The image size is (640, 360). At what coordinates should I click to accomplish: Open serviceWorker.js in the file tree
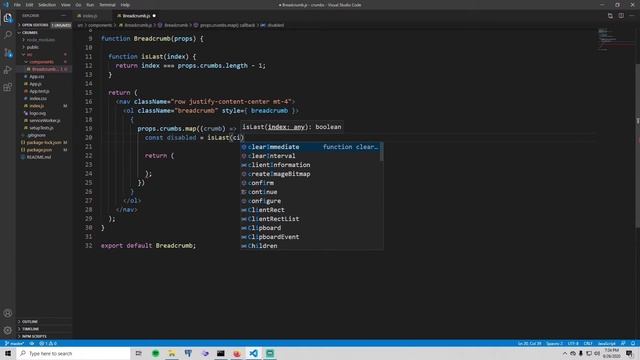coord(44,120)
